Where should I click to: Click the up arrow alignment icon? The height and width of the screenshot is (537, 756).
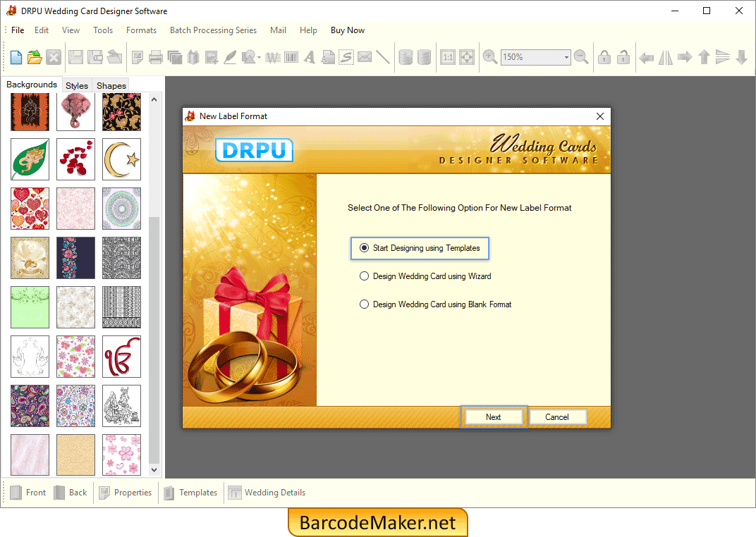[704, 57]
